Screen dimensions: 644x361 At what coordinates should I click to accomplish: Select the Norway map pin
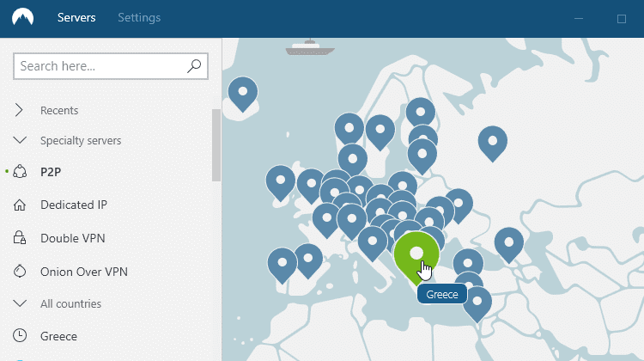(x=349, y=130)
